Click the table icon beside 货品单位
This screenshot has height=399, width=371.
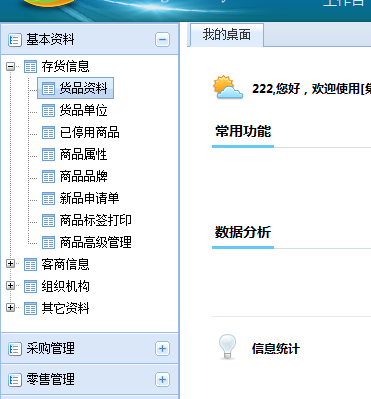tap(48, 111)
